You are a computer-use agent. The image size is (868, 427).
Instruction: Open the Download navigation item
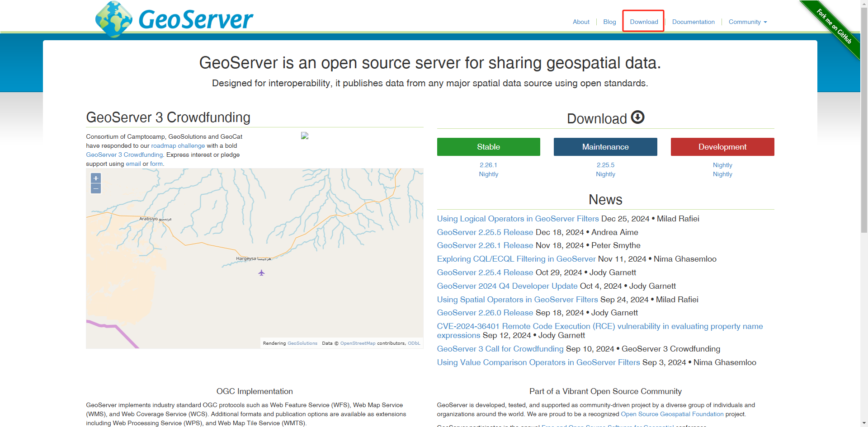[644, 22]
